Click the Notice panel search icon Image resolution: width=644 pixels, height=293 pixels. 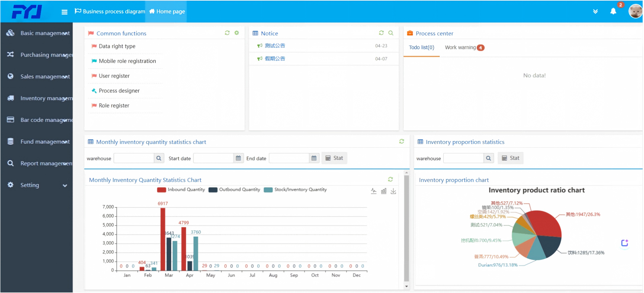(x=391, y=33)
